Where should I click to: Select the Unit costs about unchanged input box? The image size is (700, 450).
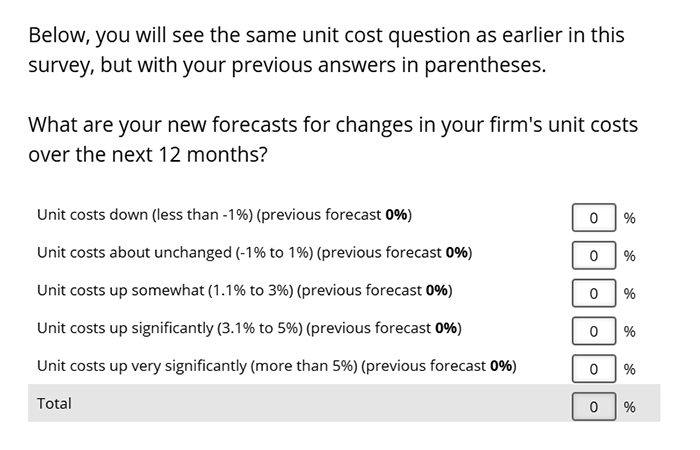594,255
